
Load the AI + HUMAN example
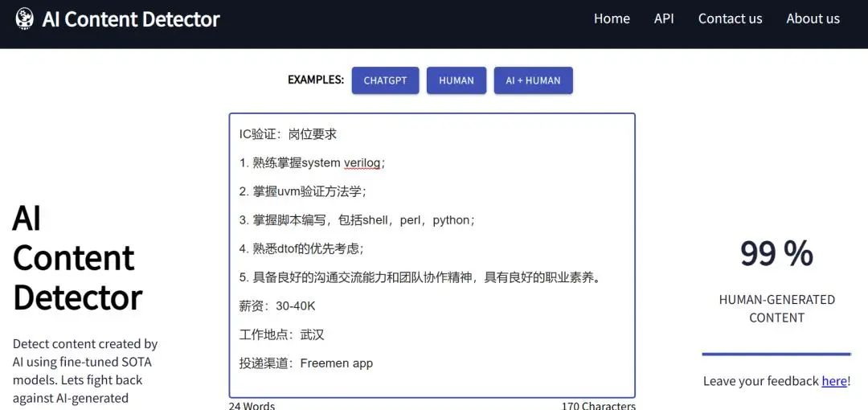click(x=533, y=80)
